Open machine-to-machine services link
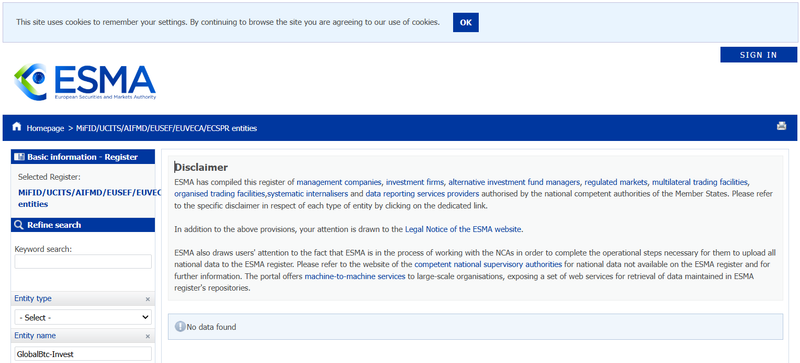 click(x=355, y=276)
